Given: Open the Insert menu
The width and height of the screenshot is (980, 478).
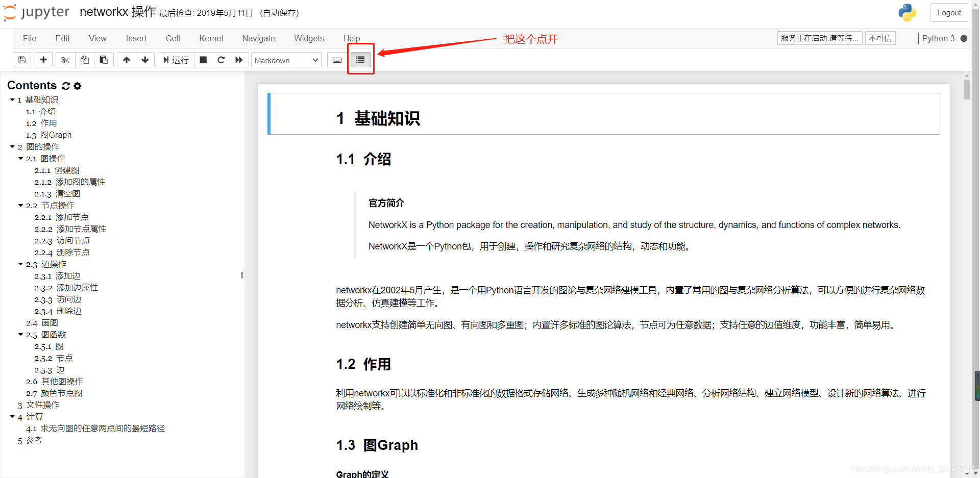Looking at the screenshot, I should click(136, 38).
